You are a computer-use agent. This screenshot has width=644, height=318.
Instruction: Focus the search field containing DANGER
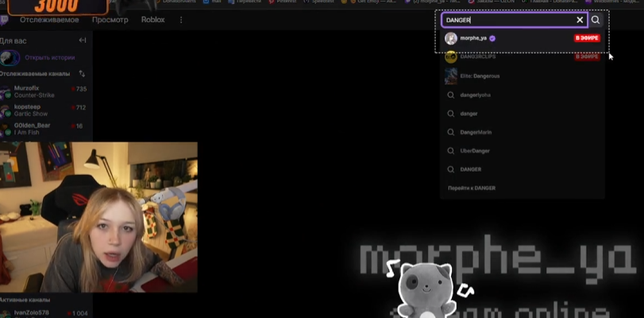pyautogui.click(x=515, y=20)
